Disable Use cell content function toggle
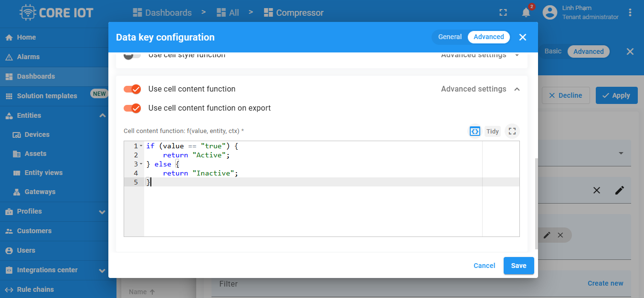This screenshot has height=298, width=644. pyautogui.click(x=132, y=89)
